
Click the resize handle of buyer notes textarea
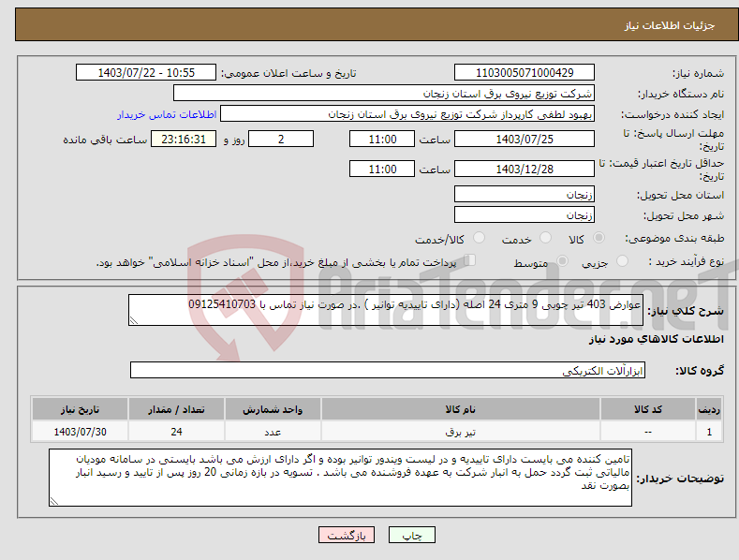tap(54, 502)
